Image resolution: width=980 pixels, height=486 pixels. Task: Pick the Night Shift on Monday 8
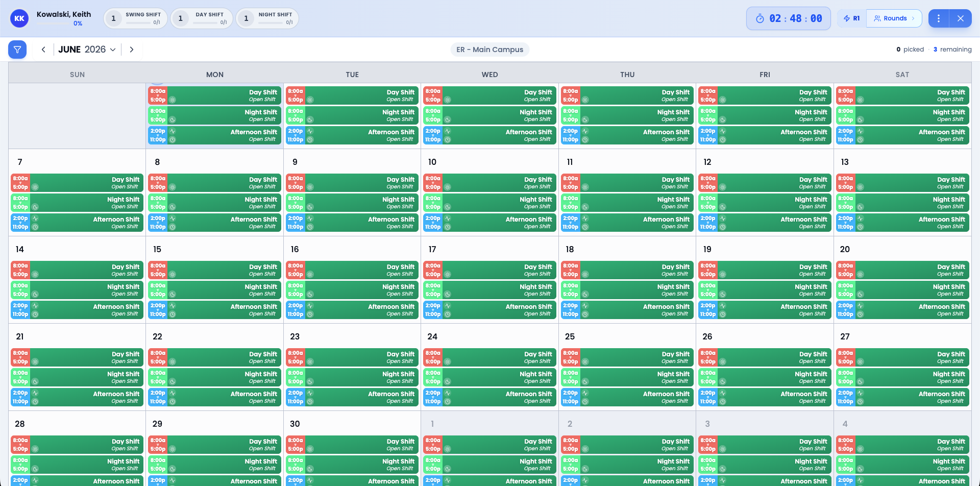point(214,203)
